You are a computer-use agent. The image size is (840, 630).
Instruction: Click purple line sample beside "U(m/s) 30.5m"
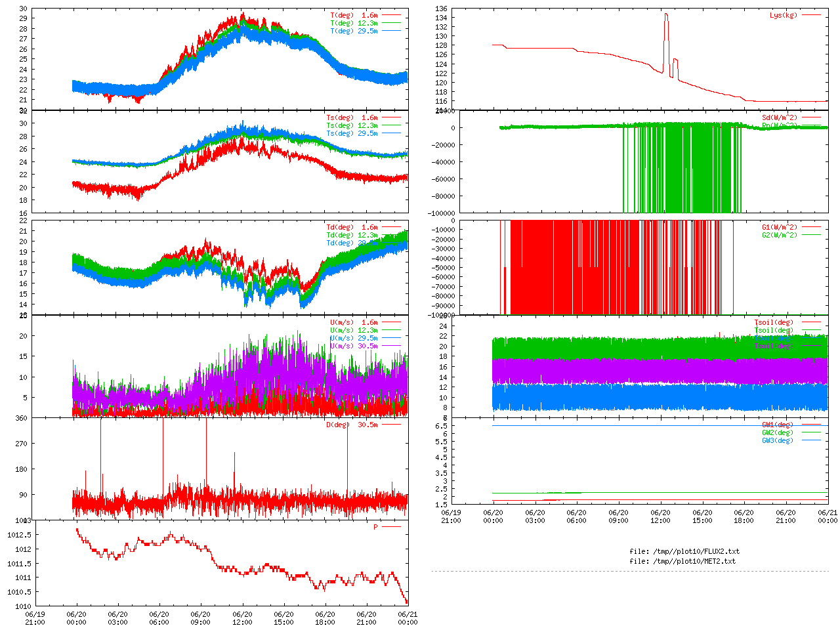[x=391, y=346]
